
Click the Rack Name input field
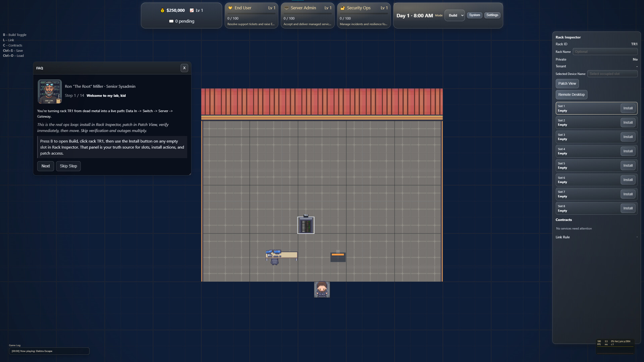coord(605,52)
